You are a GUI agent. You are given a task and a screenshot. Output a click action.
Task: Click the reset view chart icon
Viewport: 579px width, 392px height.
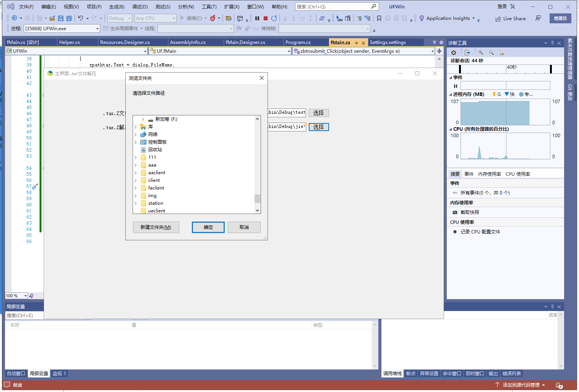click(x=502, y=53)
